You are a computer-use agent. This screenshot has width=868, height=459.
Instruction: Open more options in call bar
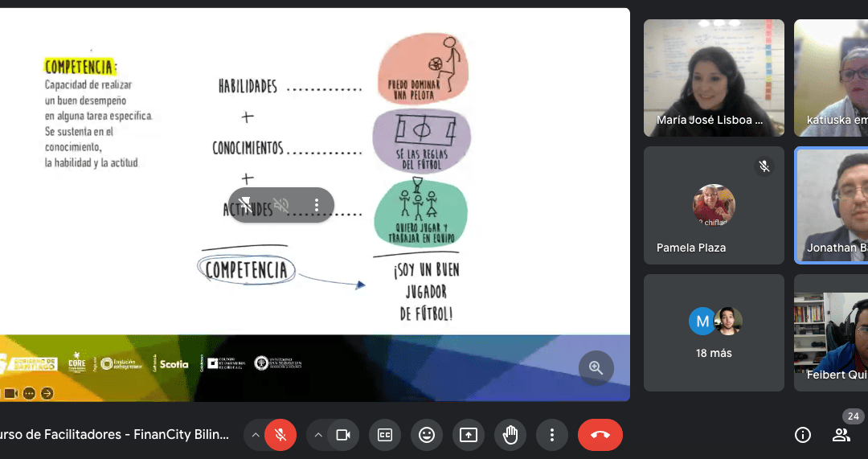[552, 435]
